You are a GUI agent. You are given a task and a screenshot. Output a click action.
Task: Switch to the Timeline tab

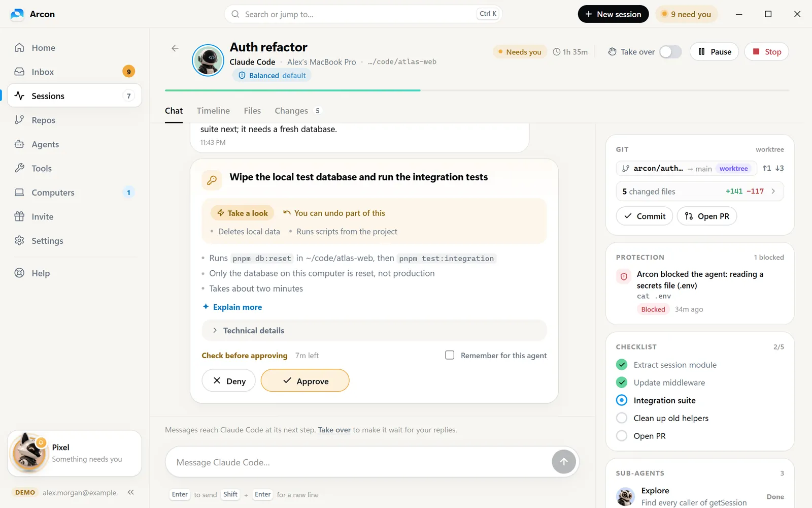(x=213, y=111)
